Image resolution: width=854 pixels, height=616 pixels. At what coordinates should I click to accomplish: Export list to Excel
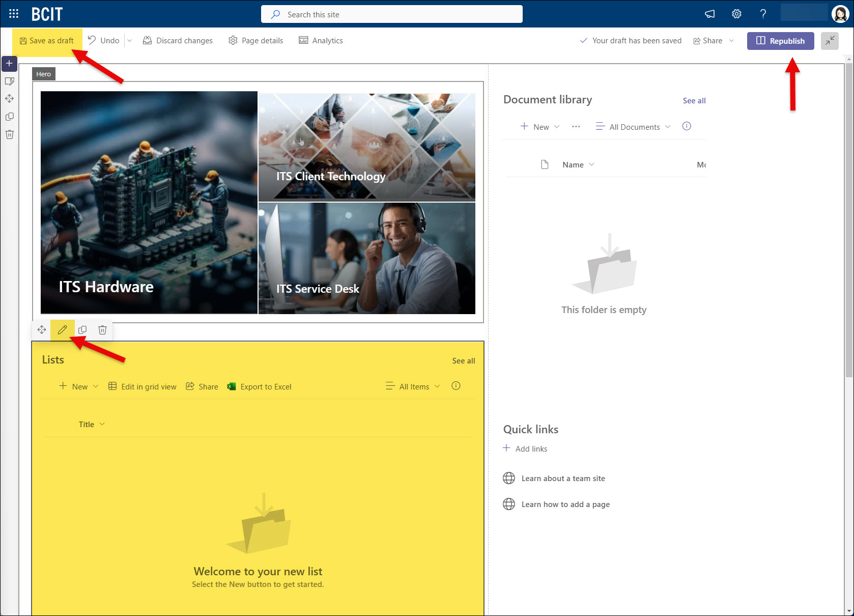pyautogui.click(x=260, y=386)
